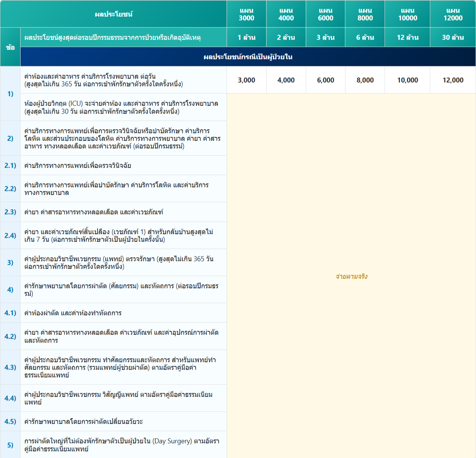This screenshot has width=476, height=458.
Task: Select the แผน 6000 plan header
Action: coord(325,14)
